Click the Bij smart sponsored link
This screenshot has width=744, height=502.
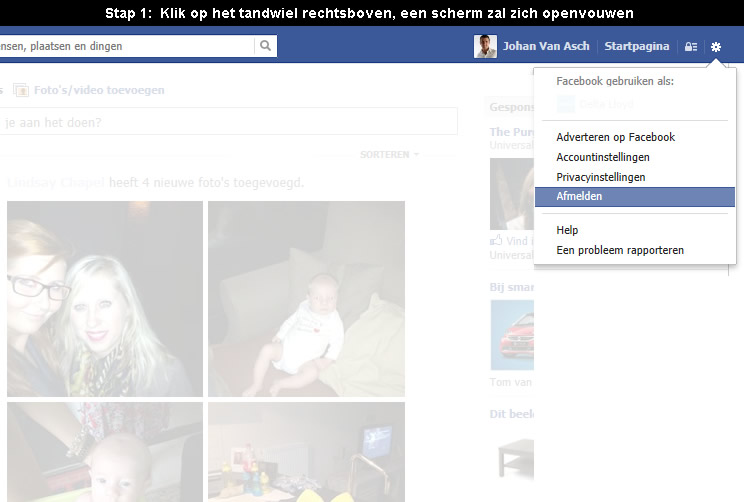coord(512,287)
